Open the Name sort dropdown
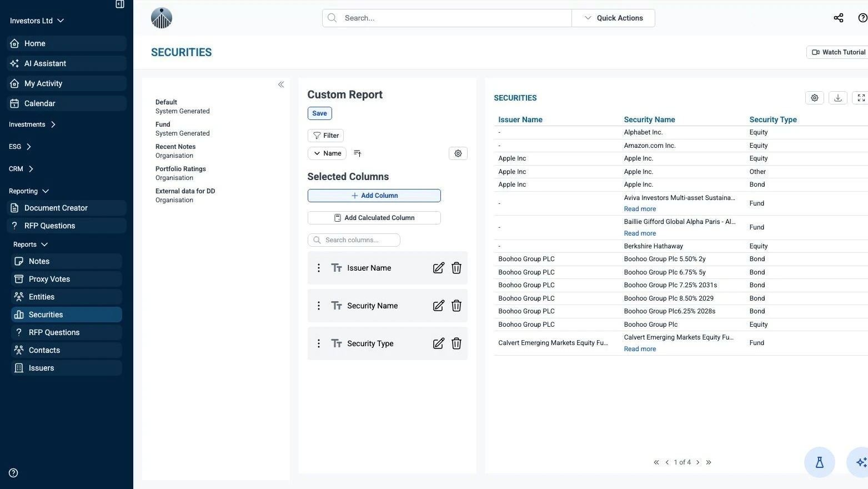The height and width of the screenshot is (489, 868). tap(327, 153)
